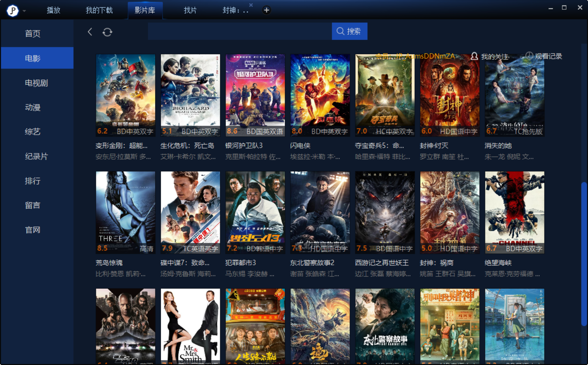Minimize the player window
This screenshot has height=365, width=588.
click(x=551, y=8)
